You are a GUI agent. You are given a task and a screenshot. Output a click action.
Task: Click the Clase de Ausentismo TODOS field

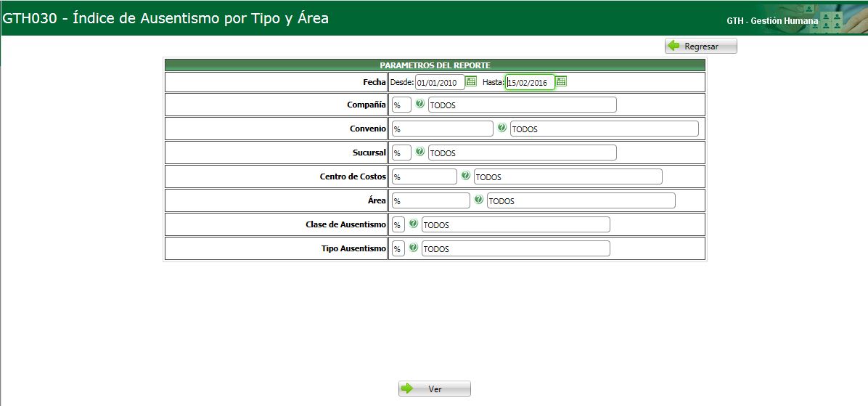point(516,225)
